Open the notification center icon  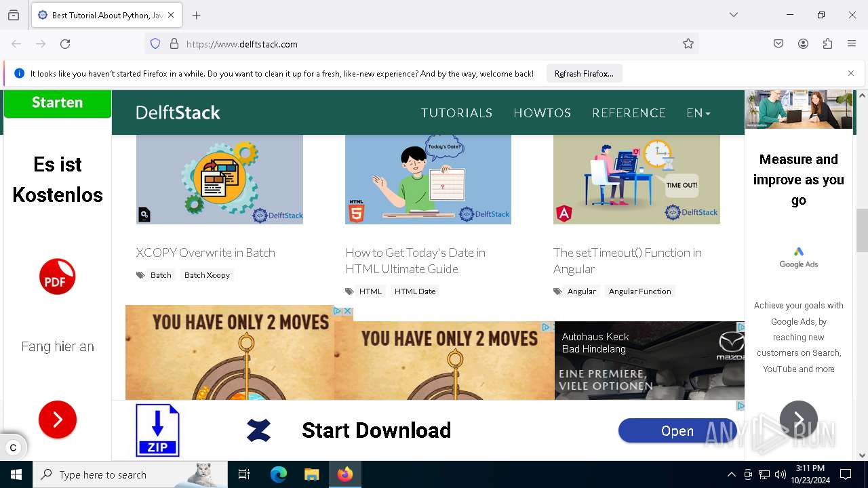tap(846, 474)
